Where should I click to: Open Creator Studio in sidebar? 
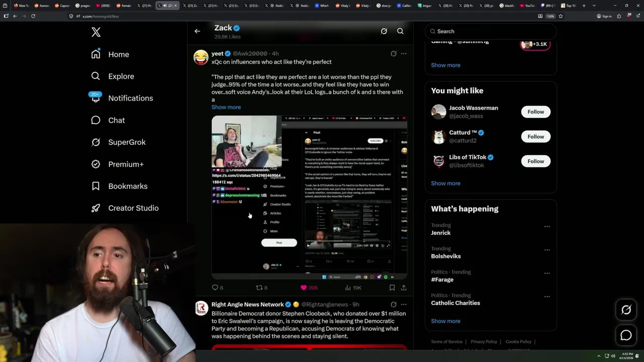(x=125, y=208)
